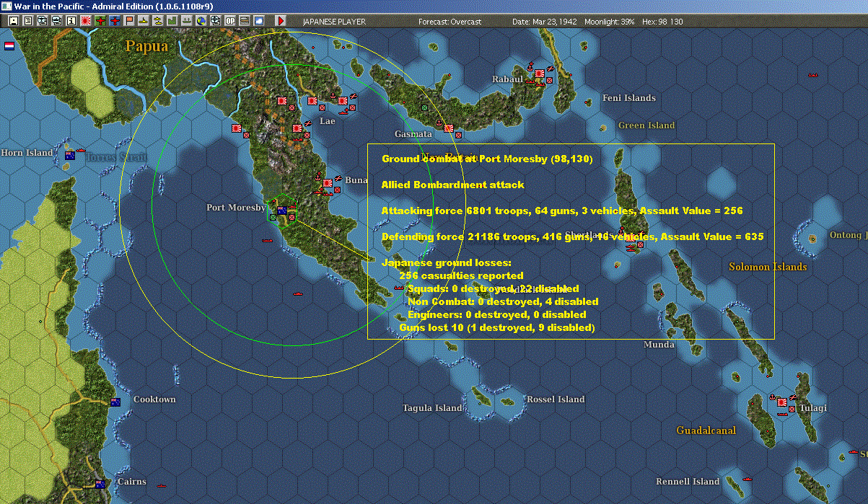Click the Feni Islands map label
868x504 pixels.
pyautogui.click(x=629, y=98)
